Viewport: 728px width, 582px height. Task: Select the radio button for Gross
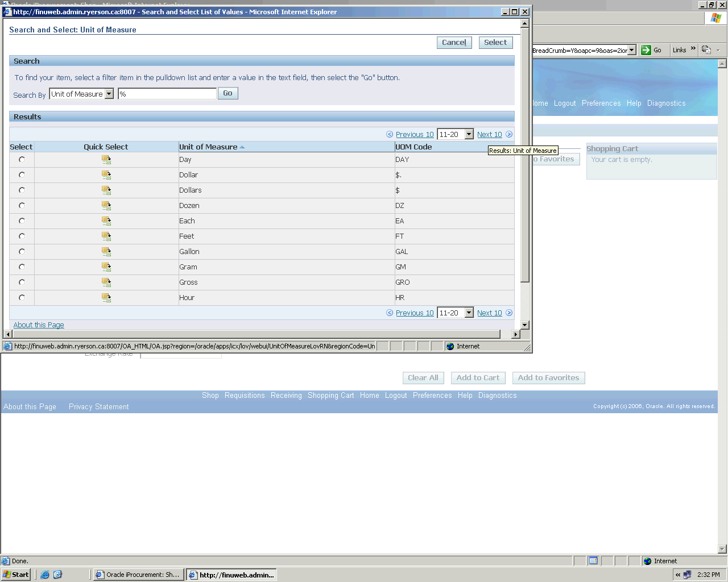point(22,282)
